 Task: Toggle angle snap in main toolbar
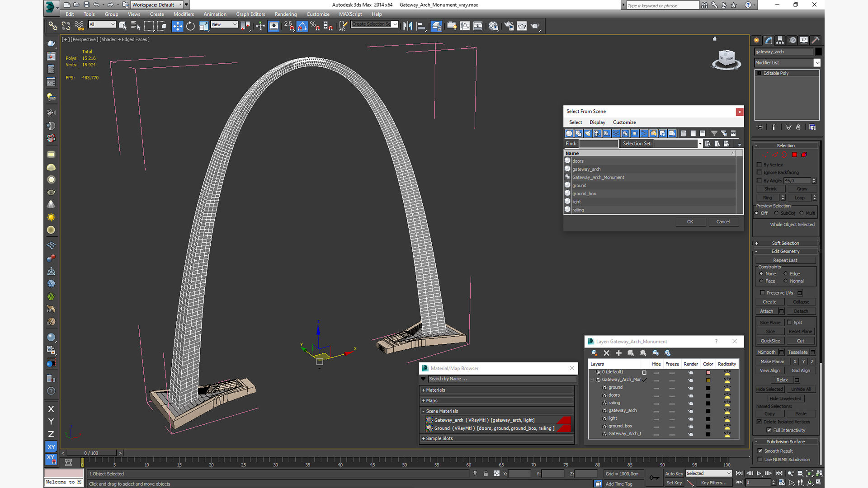click(x=302, y=26)
